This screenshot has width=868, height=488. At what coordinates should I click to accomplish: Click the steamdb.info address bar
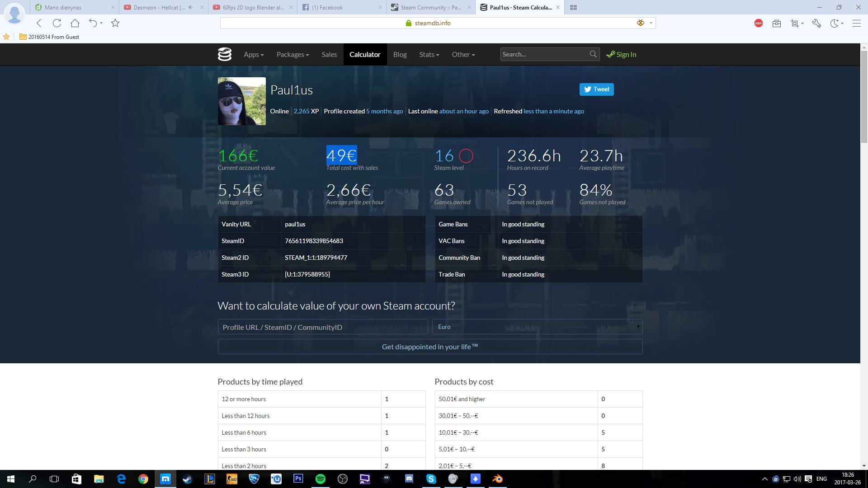click(x=433, y=23)
